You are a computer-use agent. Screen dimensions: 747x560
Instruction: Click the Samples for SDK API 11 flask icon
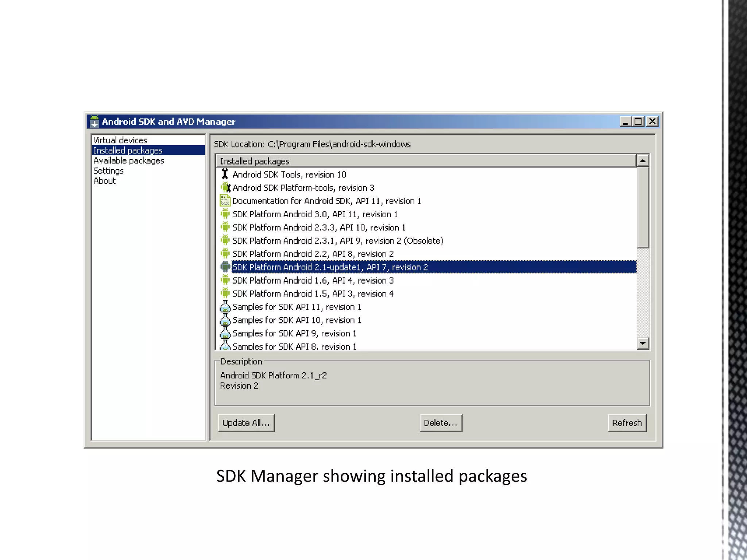tap(225, 307)
